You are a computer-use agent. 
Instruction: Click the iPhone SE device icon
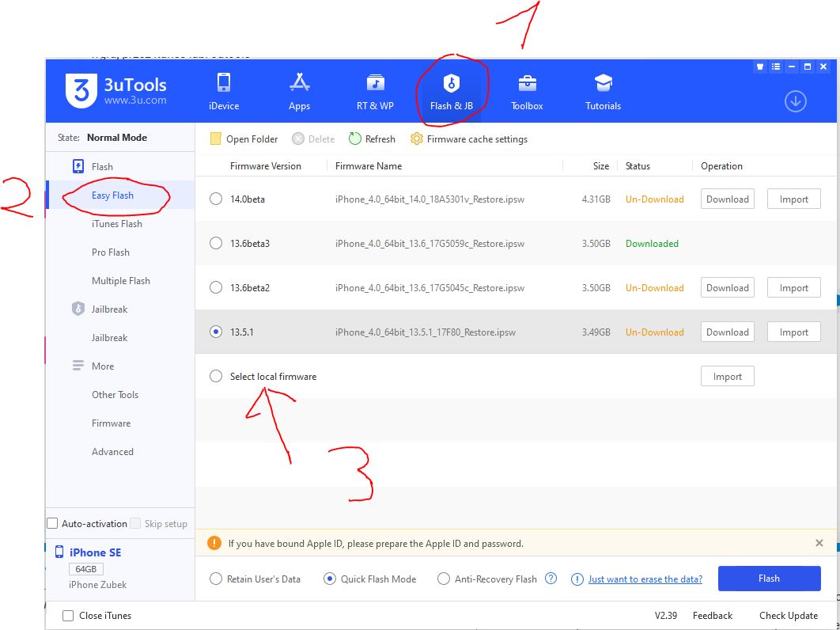[x=59, y=552]
